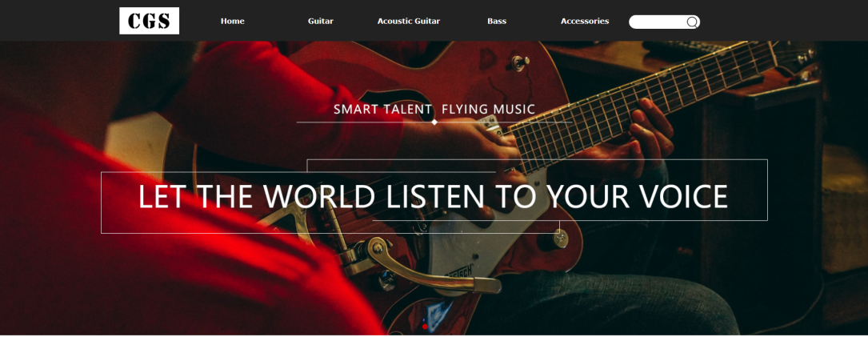868x337 pixels.
Task: Open the Accessories category
Action: (x=585, y=21)
